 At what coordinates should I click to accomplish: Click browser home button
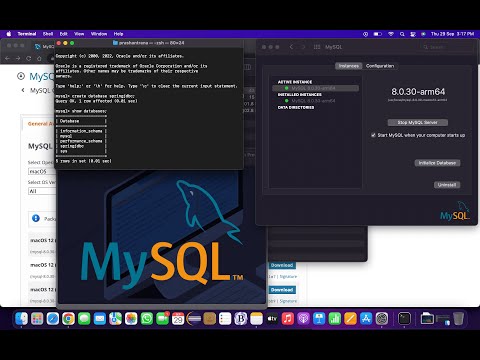tap(39, 58)
